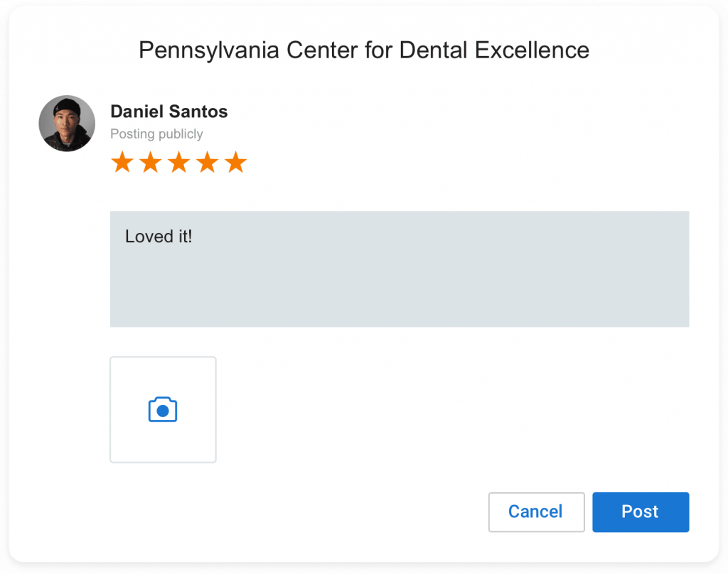
Task: Select the third orange star
Action: click(x=178, y=163)
